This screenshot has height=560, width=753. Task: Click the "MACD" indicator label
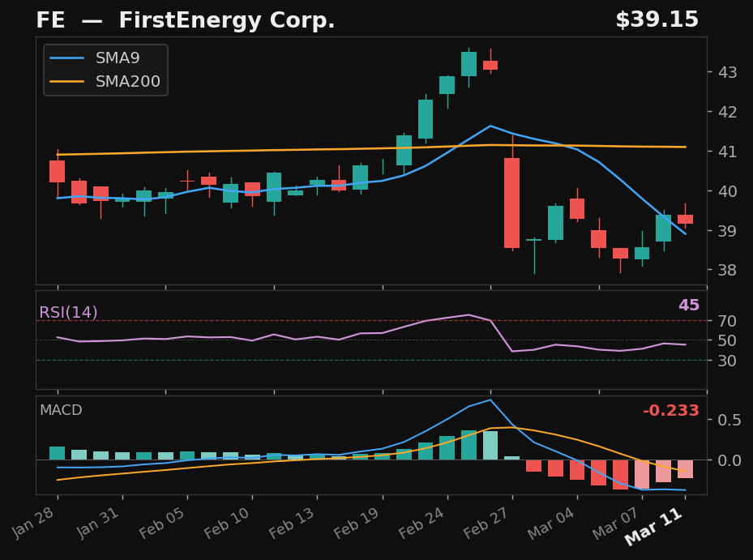point(61,410)
